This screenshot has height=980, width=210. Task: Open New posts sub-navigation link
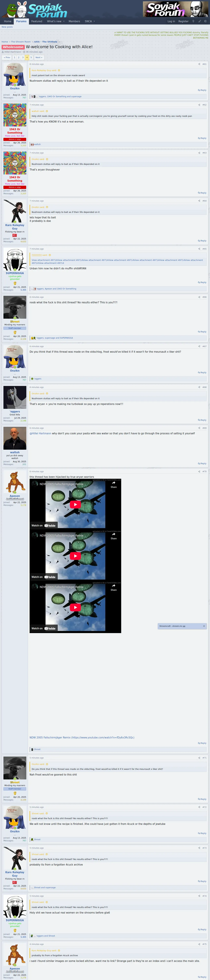(x=7, y=27)
